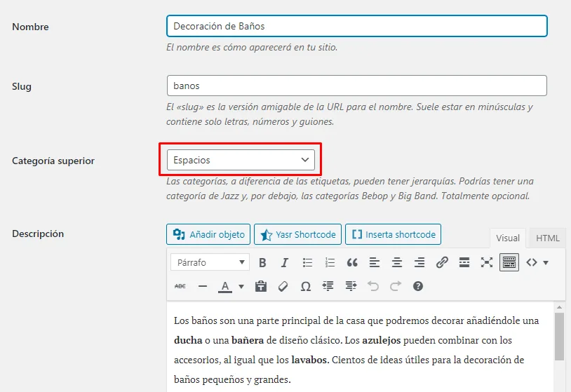Click into the Slug input field
The width and height of the screenshot is (571, 392).
(x=356, y=86)
